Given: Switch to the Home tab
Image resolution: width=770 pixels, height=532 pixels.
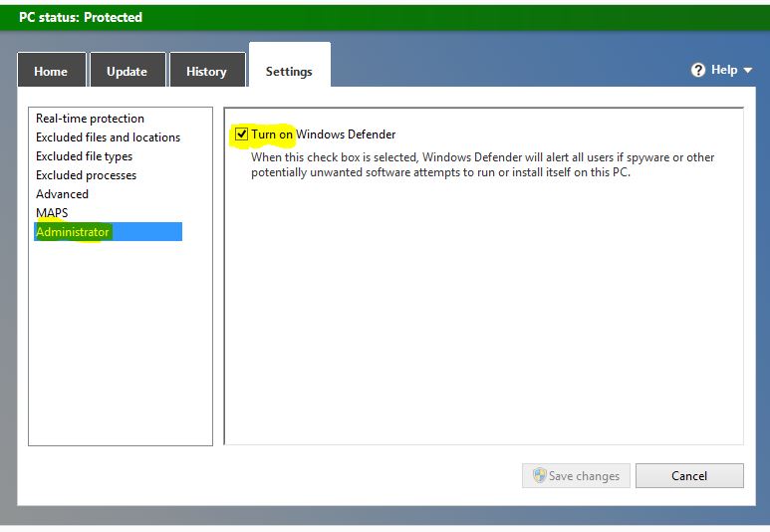Looking at the screenshot, I should tap(52, 70).
